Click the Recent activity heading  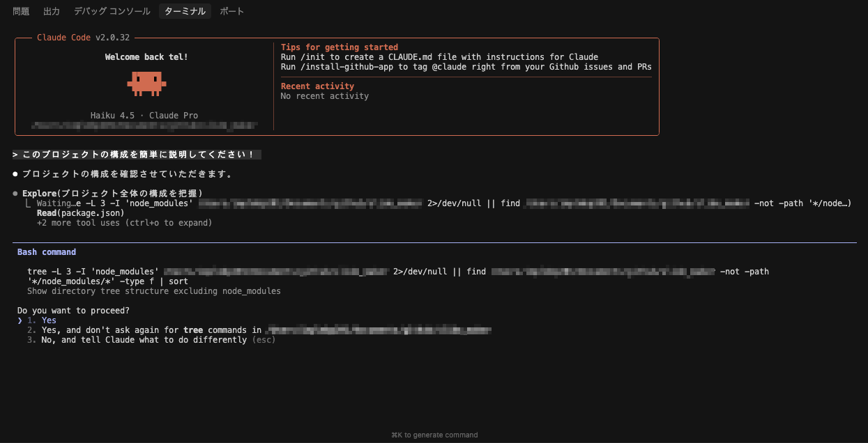tap(317, 86)
